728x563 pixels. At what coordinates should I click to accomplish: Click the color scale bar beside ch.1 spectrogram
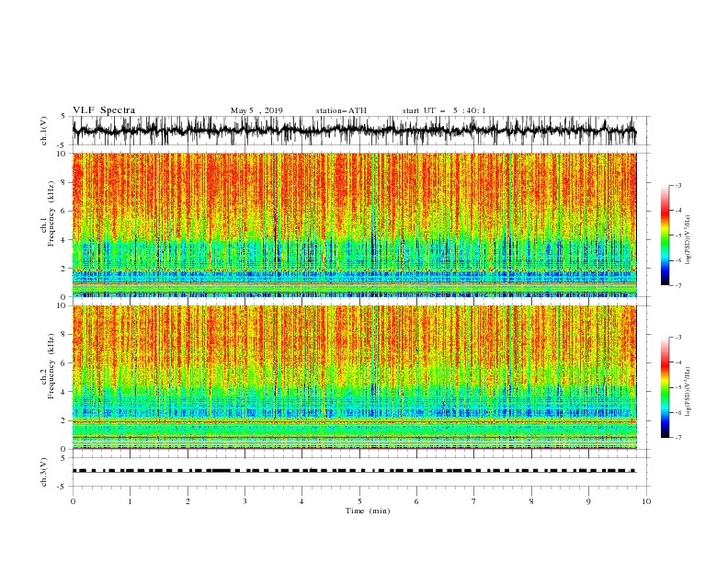point(665,236)
